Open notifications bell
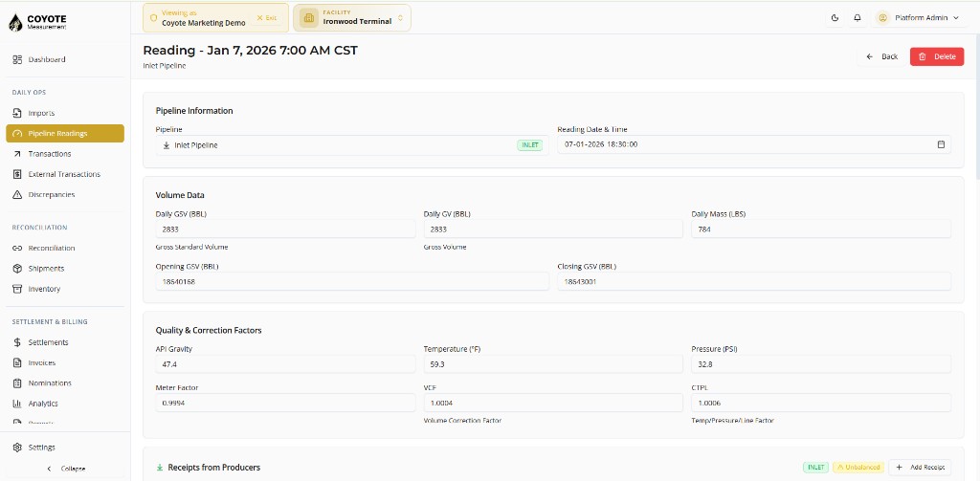Image resolution: width=980 pixels, height=481 pixels. 857,18
